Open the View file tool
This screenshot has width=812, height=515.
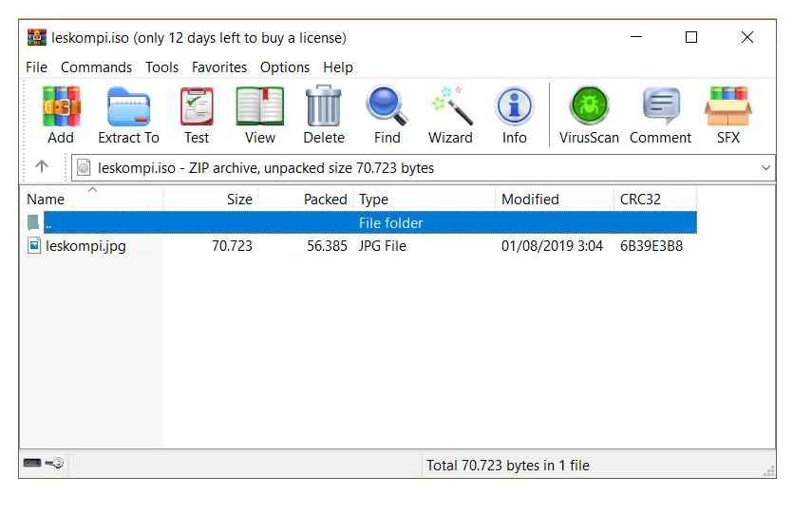tap(260, 106)
